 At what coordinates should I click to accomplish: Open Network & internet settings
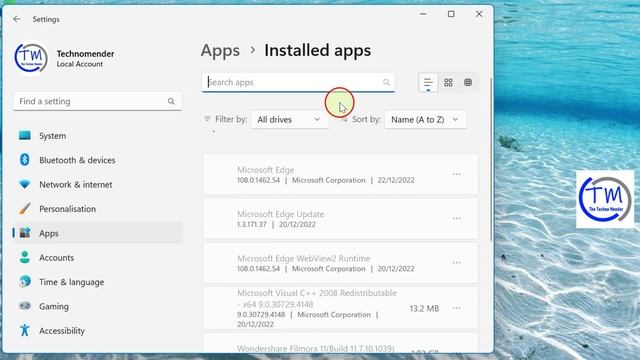click(x=98, y=184)
